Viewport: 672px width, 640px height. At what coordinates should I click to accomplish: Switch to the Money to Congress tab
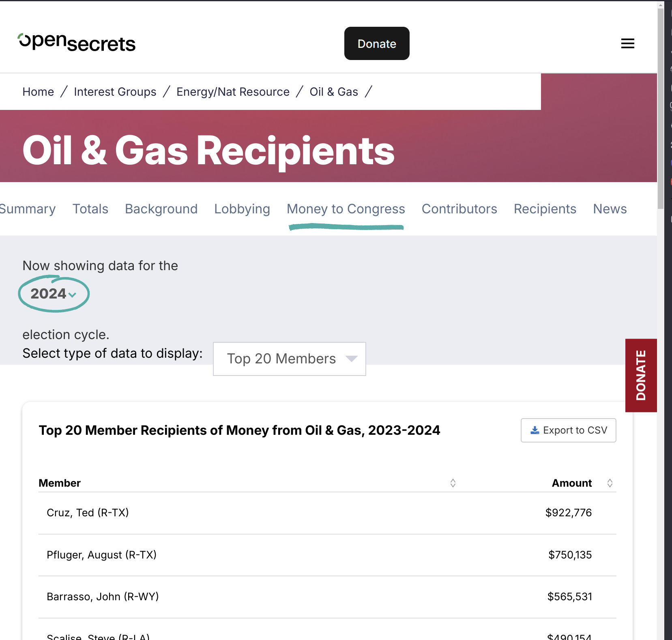[346, 209]
